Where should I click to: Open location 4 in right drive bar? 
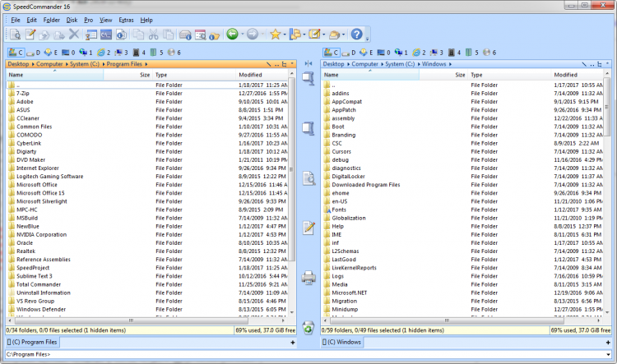click(454, 53)
